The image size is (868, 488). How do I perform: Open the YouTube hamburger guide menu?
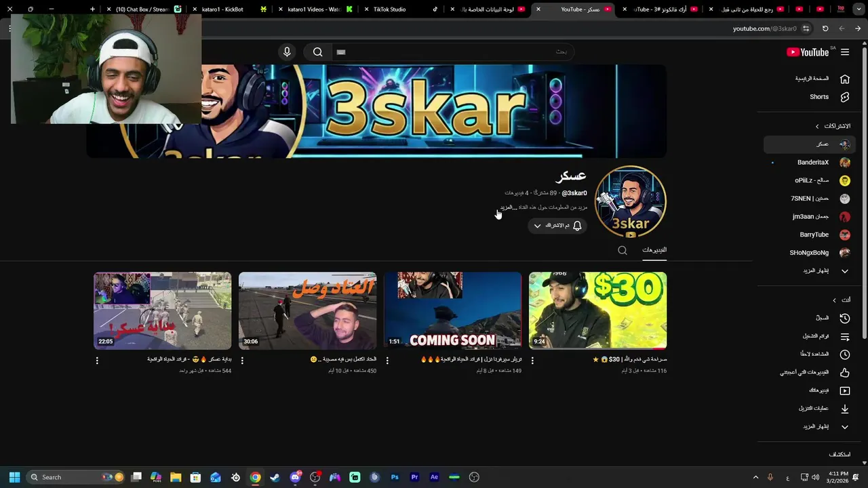coord(845,52)
